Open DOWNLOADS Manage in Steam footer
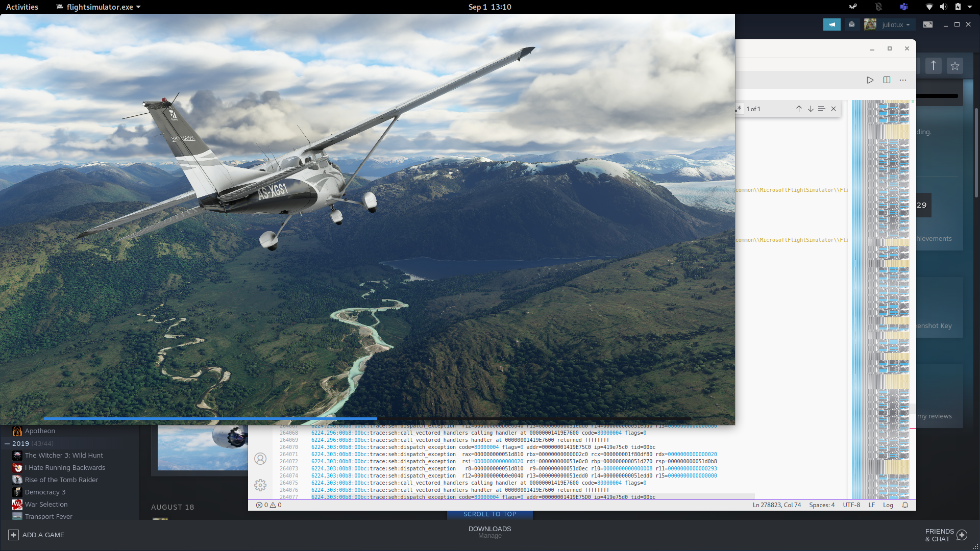The width and height of the screenshot is (980, 551). pyautogui.click(x=489, y=532)
